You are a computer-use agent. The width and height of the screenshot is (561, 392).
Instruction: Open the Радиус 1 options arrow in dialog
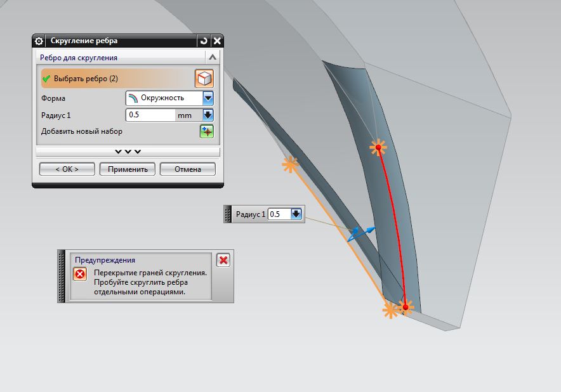click(208, 115)
